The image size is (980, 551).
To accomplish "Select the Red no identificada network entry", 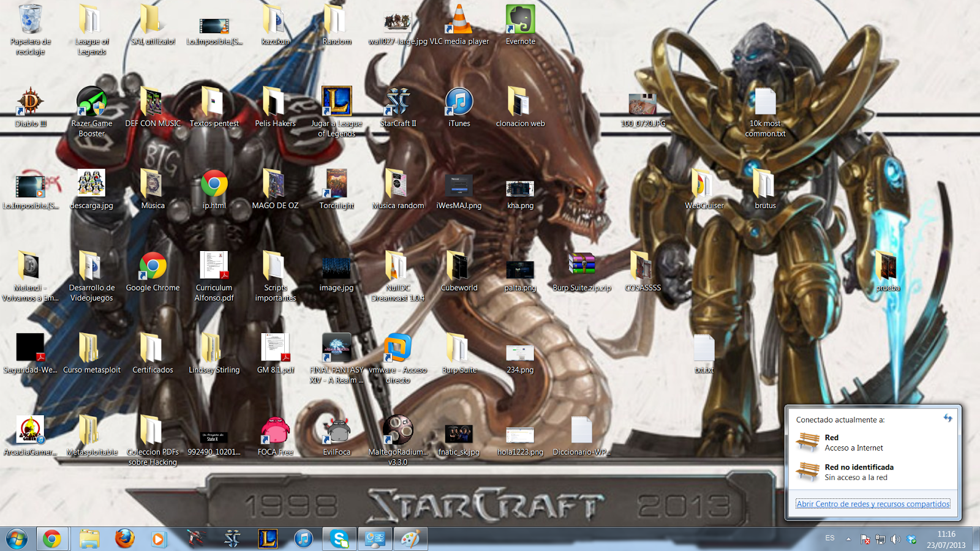I will pos(873,472).
